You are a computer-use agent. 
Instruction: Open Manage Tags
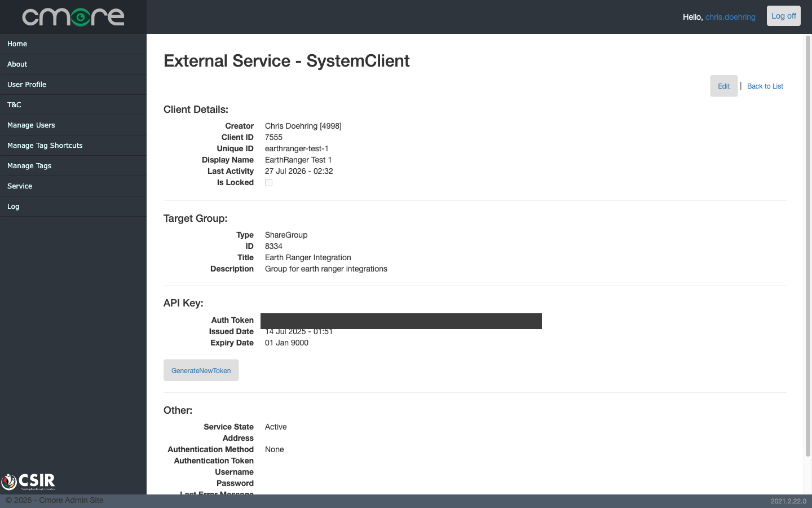click(73, 166)
